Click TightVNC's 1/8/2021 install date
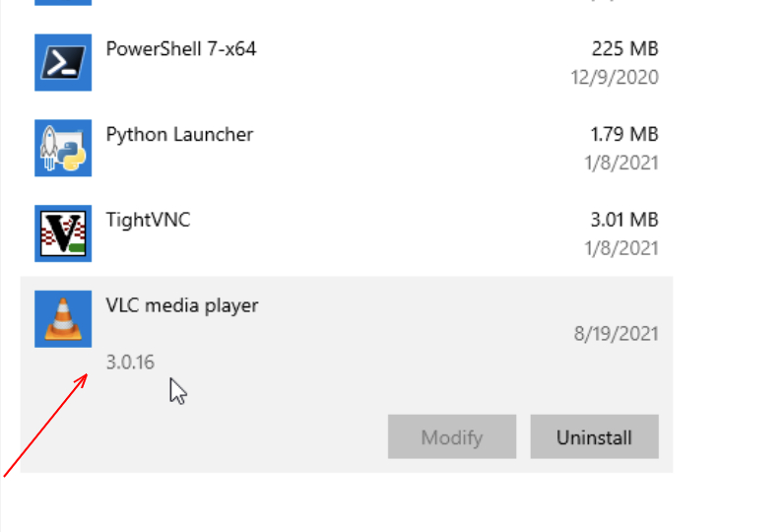Screen dimensions: 784x532 click(x=621, y=248)
